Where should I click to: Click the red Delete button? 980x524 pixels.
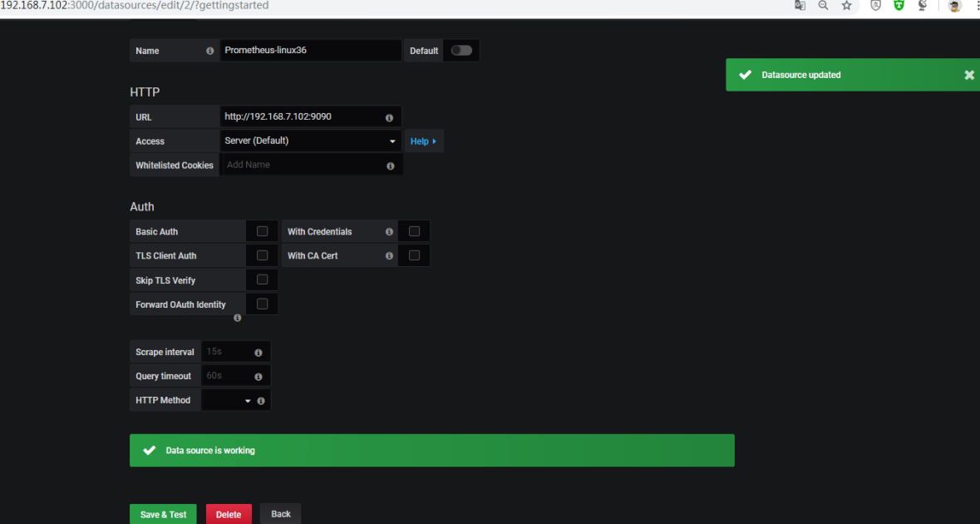229,514
